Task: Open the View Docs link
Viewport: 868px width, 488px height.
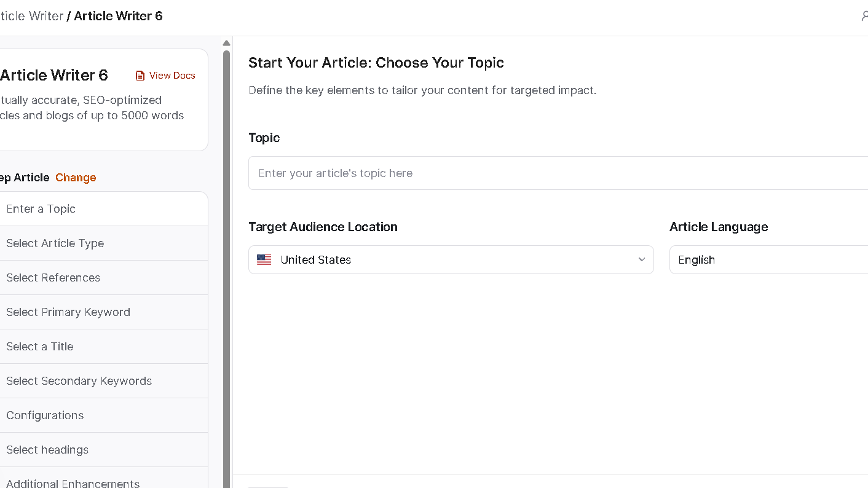Action: (165, 76)
